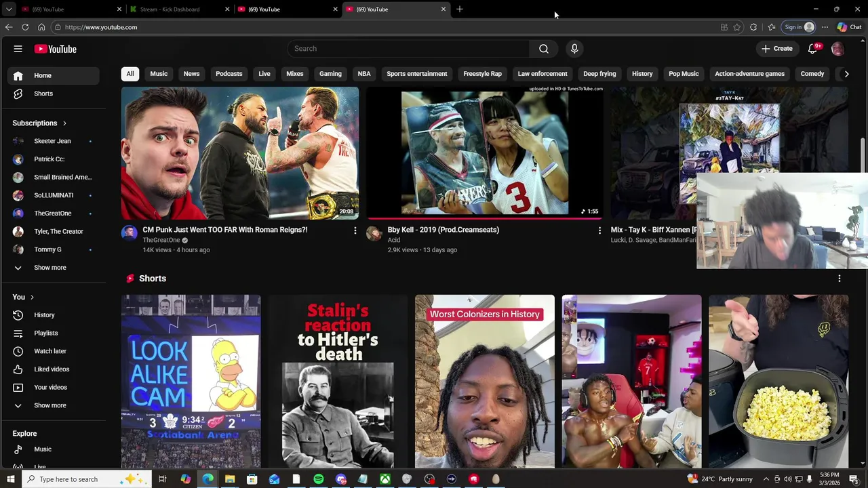Select the NBA filter chip
This screenshot has width=868, height=488.
coord(364,74)
